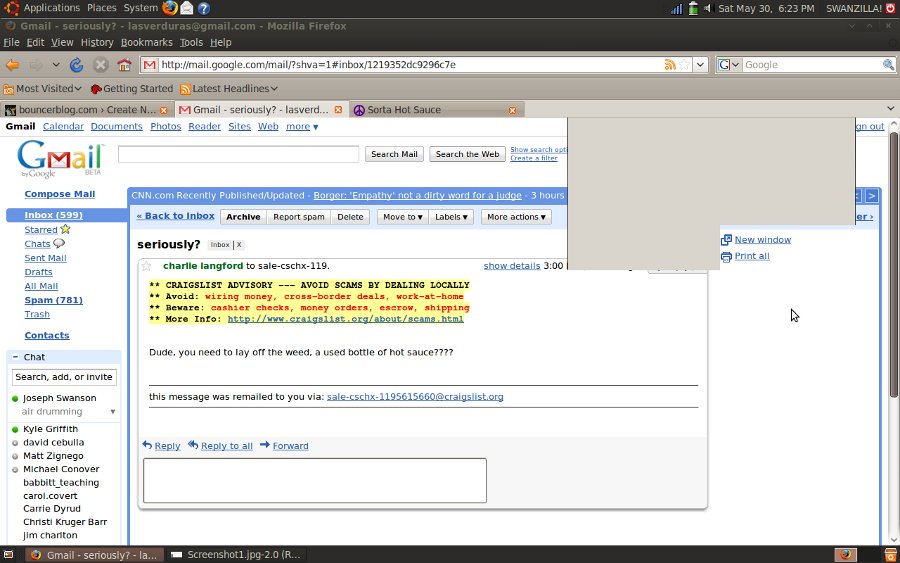Click the Firefox home icon
Image resolution: width=900 pixels, height=563 pixels.
tap(124, 65)
